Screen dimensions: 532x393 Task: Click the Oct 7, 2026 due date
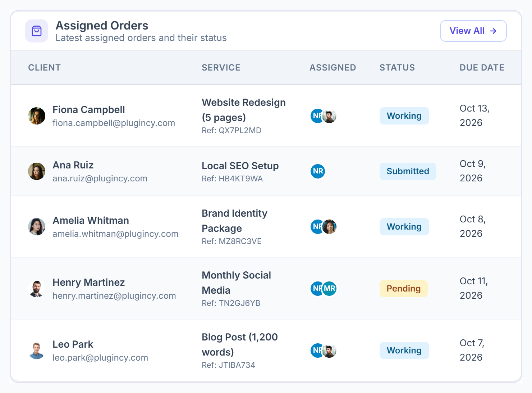pyautogui.click(x=472, y=350)
